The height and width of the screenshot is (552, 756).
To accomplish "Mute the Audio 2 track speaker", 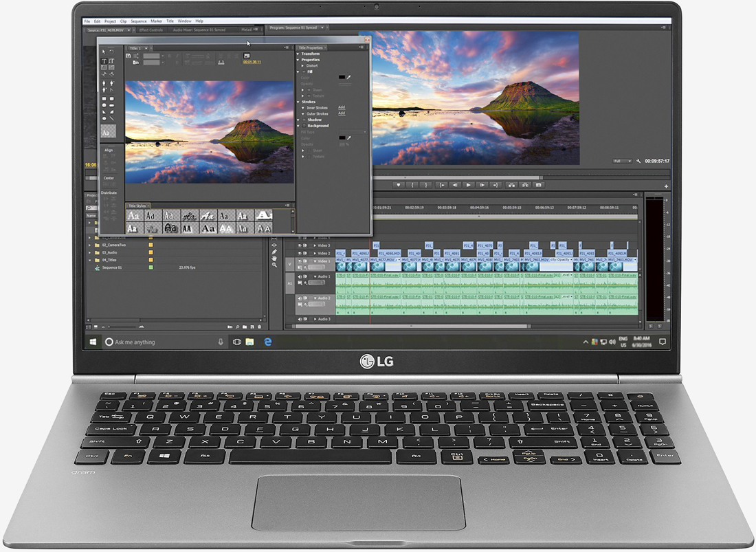I will [300, 298].
